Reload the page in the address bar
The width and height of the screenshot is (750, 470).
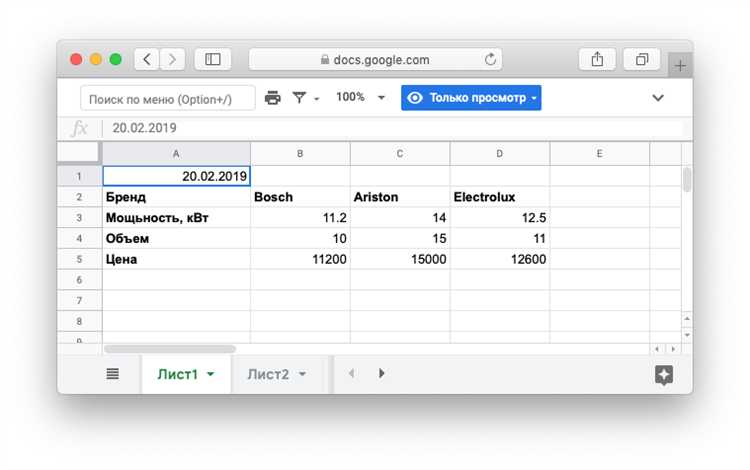491,60
